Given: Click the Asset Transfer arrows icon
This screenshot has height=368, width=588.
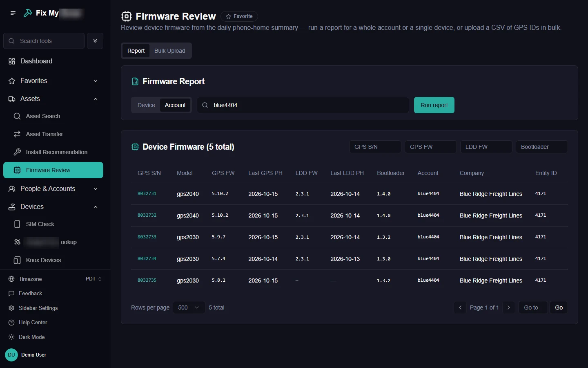Looking at the screenshot, I should (17, 134).
